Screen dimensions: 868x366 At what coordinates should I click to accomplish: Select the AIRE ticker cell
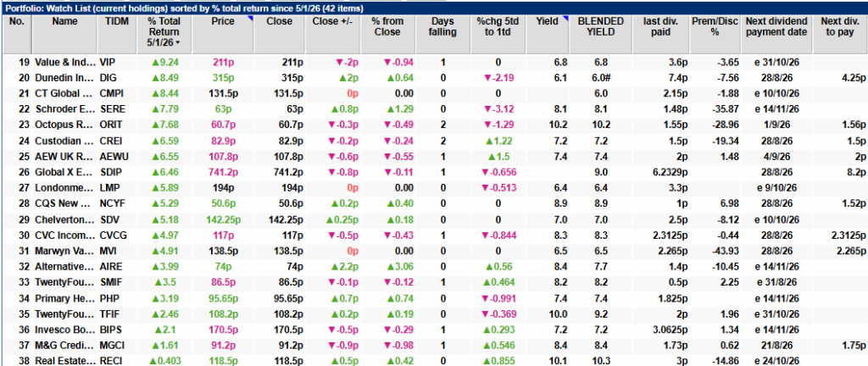pyautogui.click(x=112, y=265)
